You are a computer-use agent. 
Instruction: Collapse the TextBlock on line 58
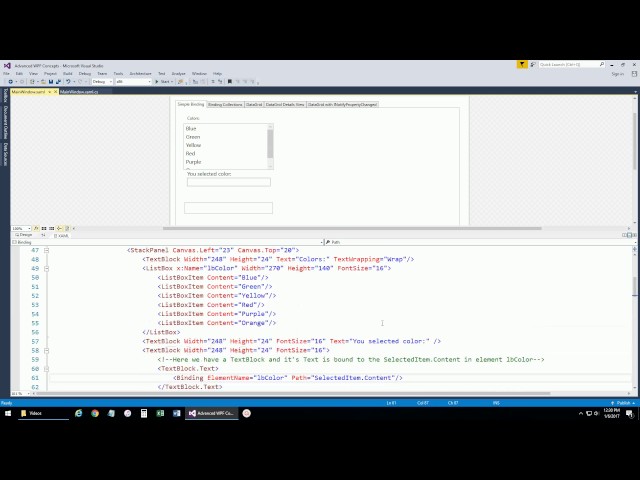tap(47, 351)
